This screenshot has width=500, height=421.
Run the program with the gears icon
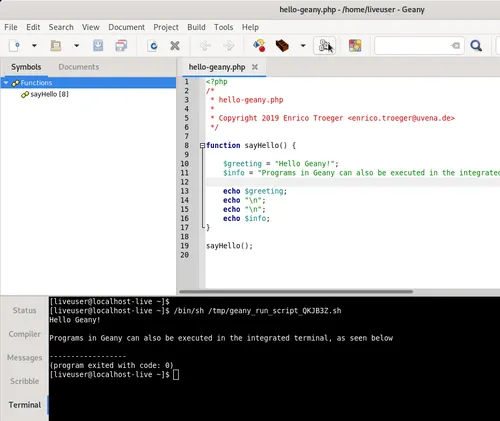coord(325,45)
